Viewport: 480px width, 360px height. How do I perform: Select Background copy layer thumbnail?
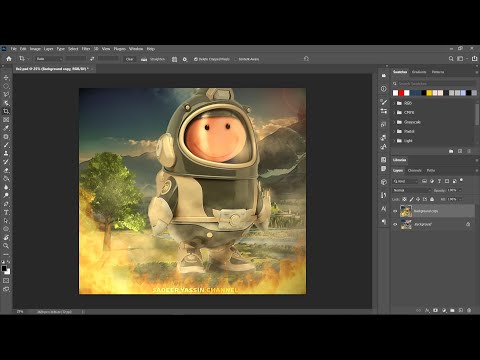(x=406, y=211)
